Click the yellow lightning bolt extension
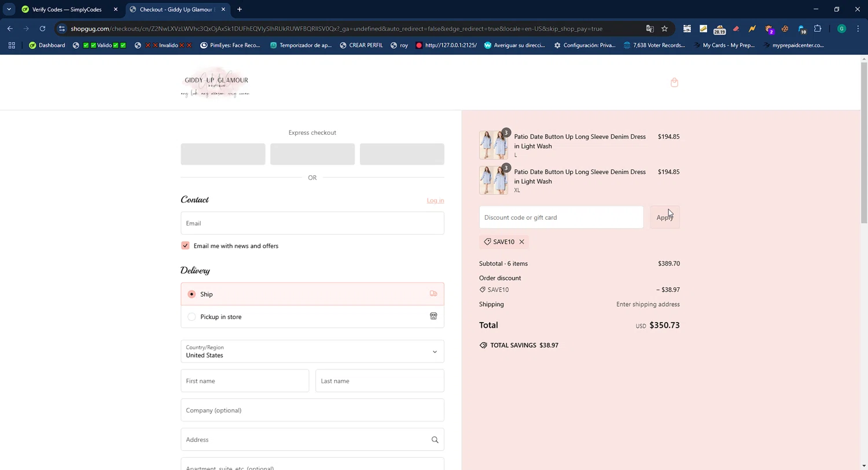Image resolution: width=868 pixels, height=470 pixels. (x=752, y=28)
